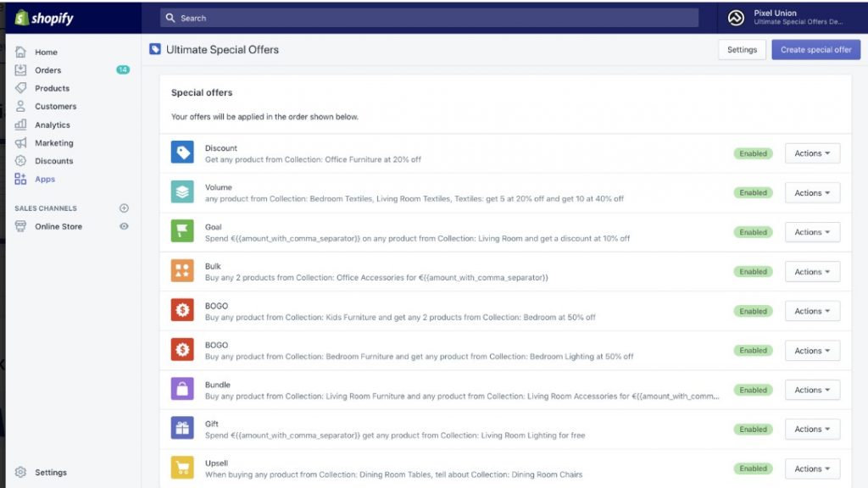Click the Orders count badge 14
Image resolution: width=868 pixels, height=488 pixels.
(123, 69)
